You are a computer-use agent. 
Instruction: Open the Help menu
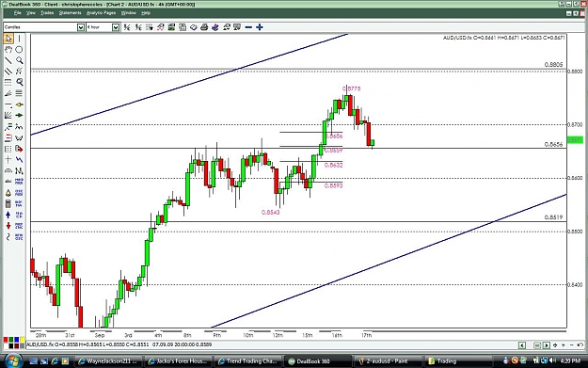[146, 13]
